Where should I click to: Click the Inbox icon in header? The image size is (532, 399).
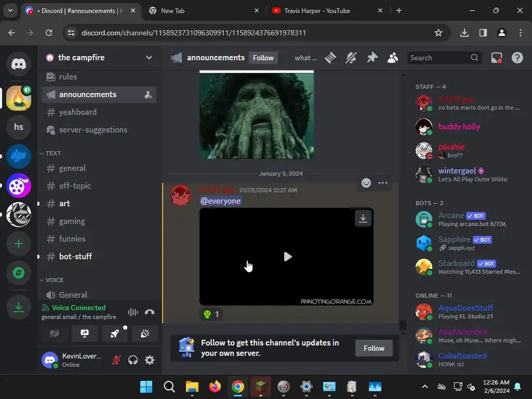[x=496, y=58]
